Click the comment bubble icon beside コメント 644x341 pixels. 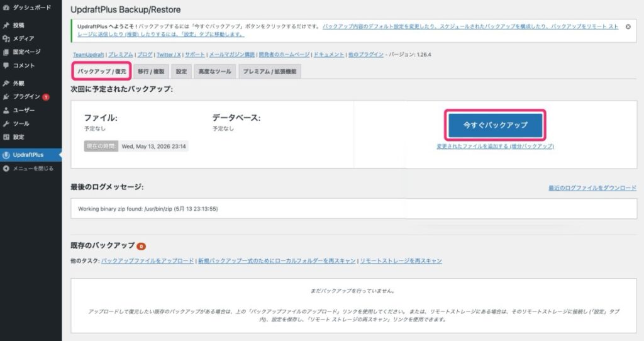click(6, 65)
